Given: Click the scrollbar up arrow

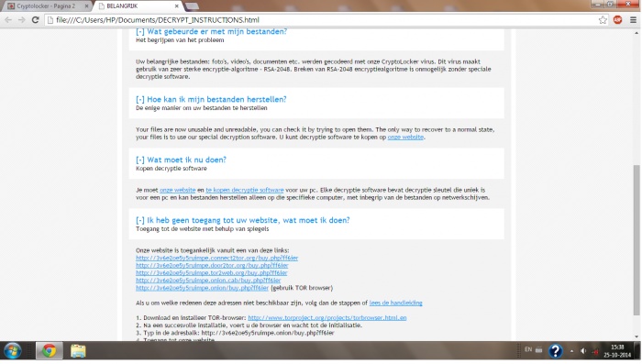Looking at the screenshot, I should (x=636, y=33).
